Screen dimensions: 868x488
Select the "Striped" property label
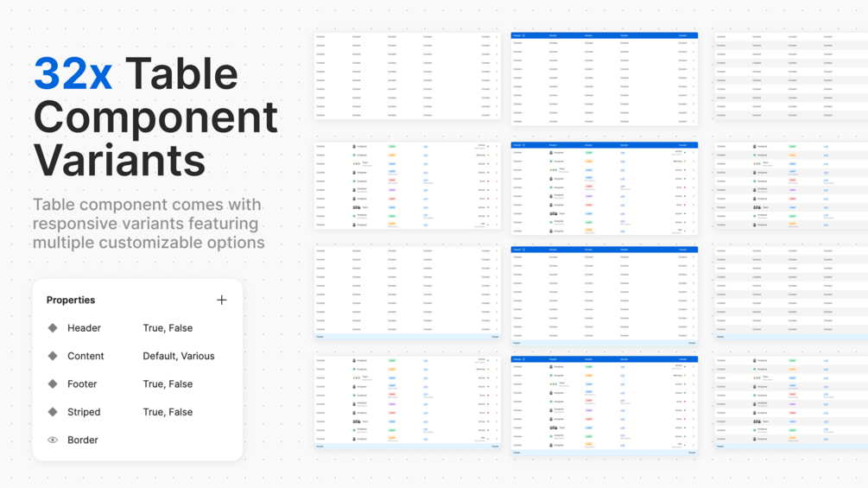click(84, 412)
